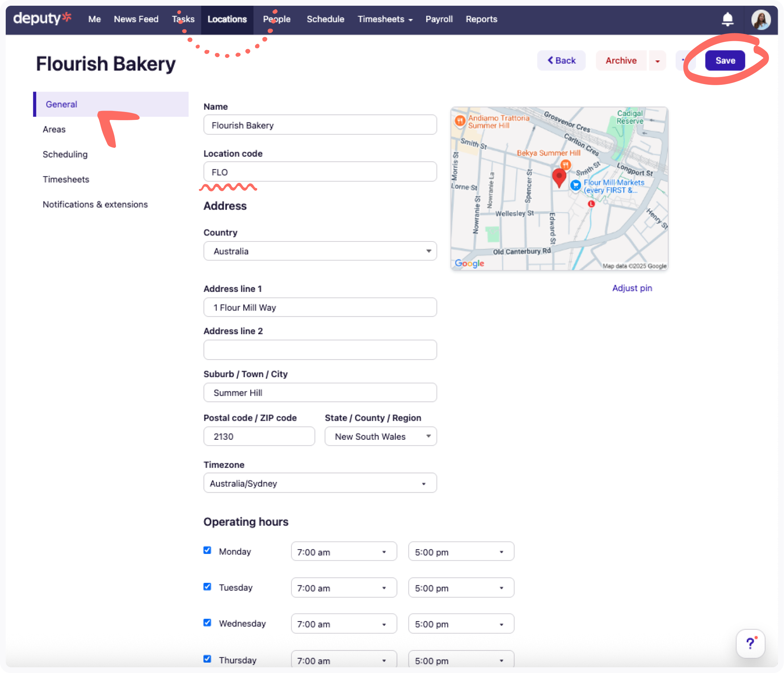Viewport: 784px width, 673px height.
Task: Uncheck the Monday operating hours checkbox
Action: click(207, 550)
